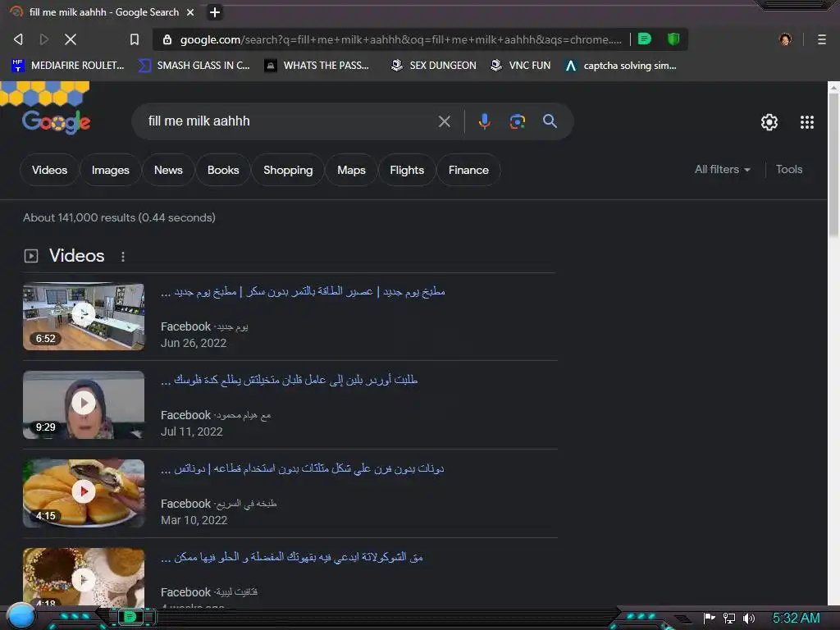Viewport: 840px width, 630px height.
Task: Switch to the Books filter tab
Action: click(x=223, y=170)
